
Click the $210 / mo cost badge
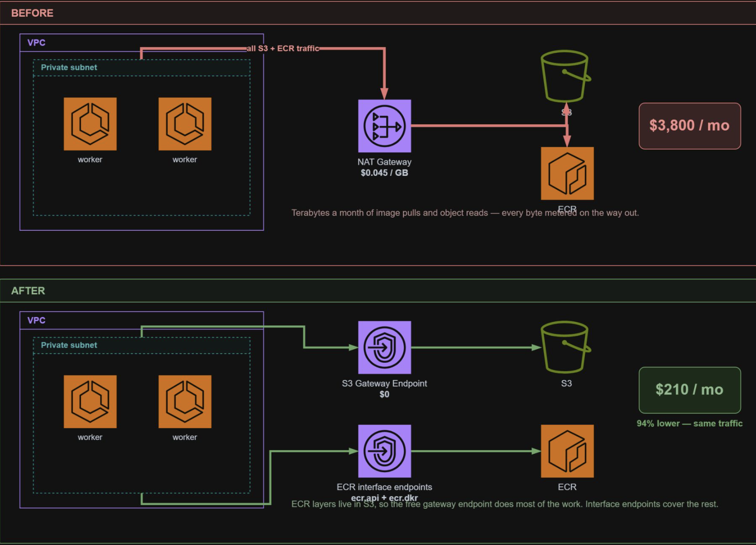coord(690,390)
